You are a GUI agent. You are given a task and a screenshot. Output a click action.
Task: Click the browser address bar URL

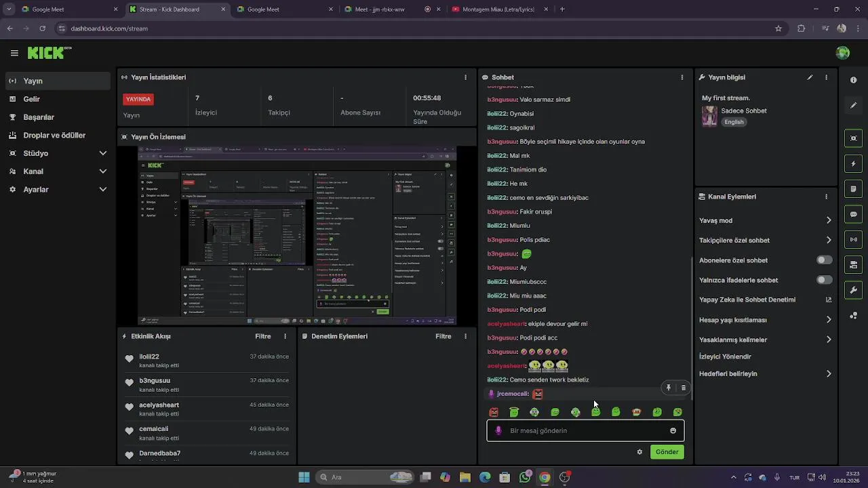coord(109,28)
